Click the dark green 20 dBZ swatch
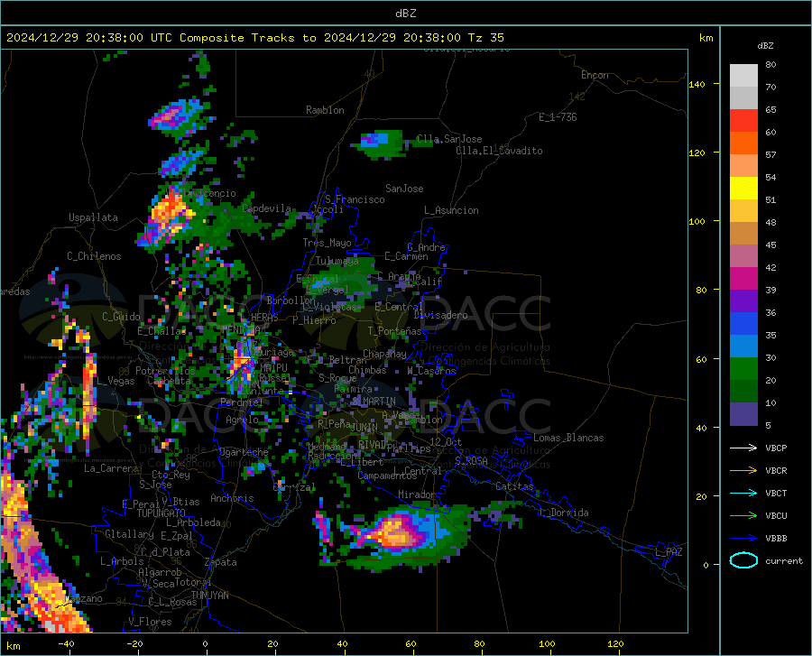 pyautogui.click(x=743, y=391)
